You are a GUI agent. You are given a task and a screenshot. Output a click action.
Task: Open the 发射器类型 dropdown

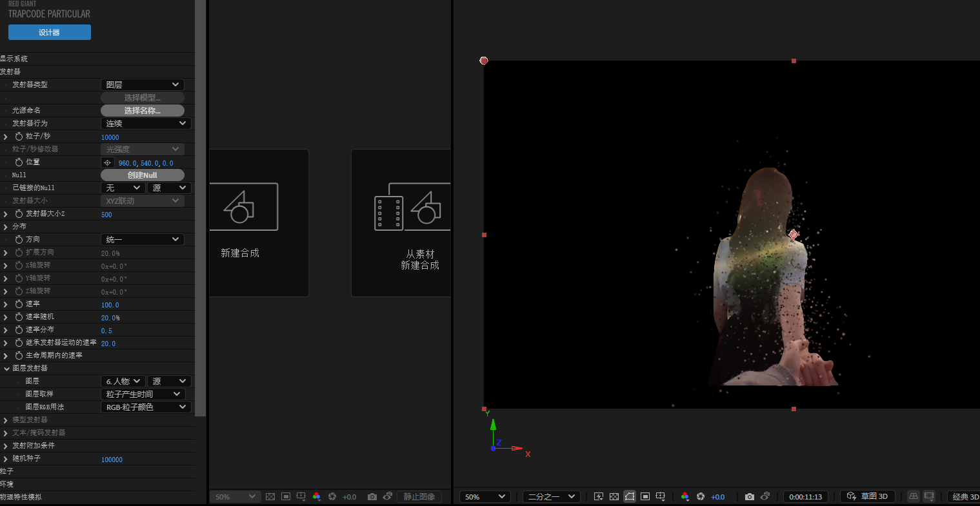click(x=143, y=84)
